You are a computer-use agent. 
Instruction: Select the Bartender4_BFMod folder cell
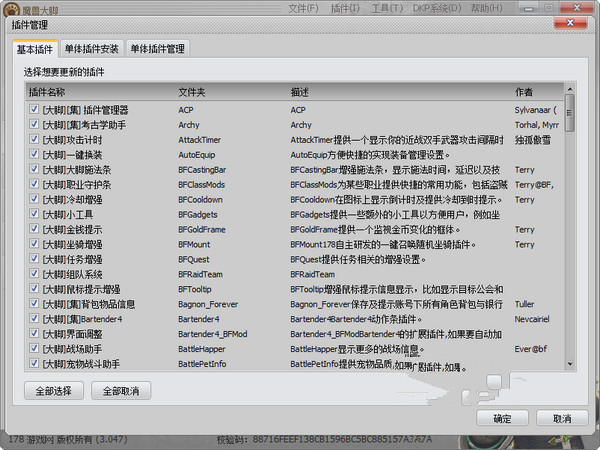(213, 334)
